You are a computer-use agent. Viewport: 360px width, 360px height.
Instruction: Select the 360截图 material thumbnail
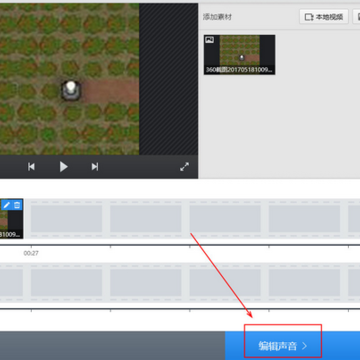pos(240,55)
